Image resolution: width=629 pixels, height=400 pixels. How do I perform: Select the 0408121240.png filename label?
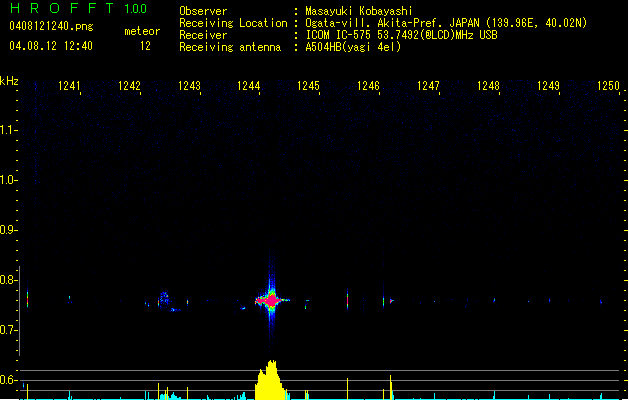tap(50, 26)
